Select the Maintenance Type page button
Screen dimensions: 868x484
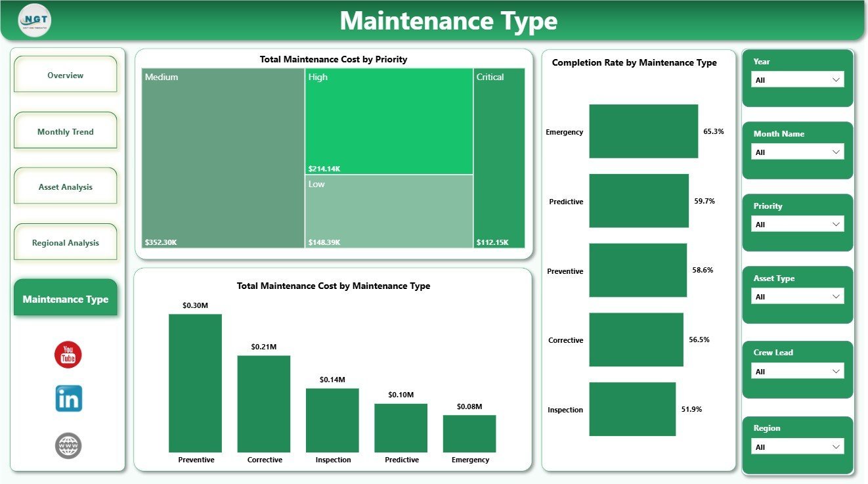click(x=66, y=298)
